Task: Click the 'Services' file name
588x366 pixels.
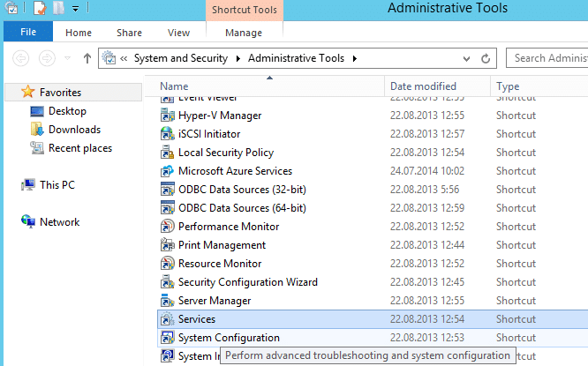Action: (197, 319)
